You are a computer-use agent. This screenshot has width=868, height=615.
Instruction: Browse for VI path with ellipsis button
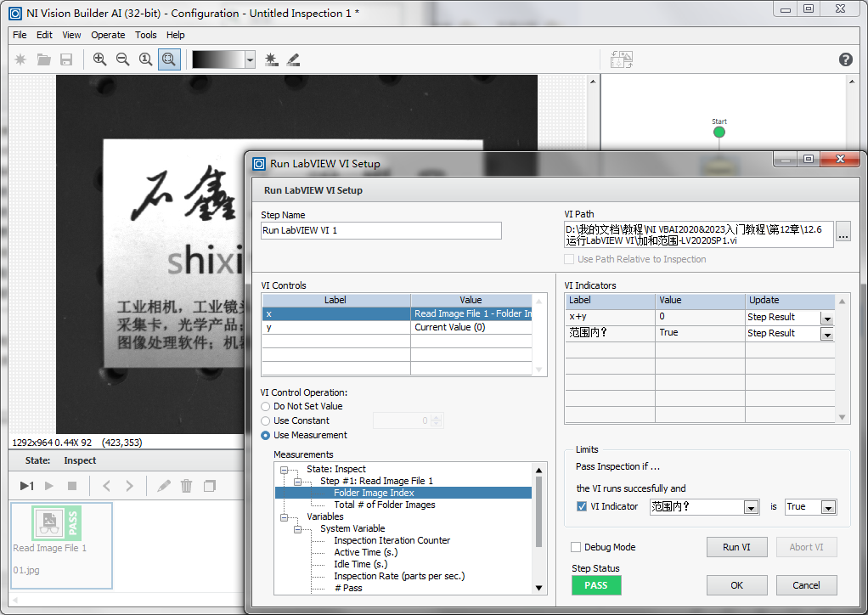(843, 231)
